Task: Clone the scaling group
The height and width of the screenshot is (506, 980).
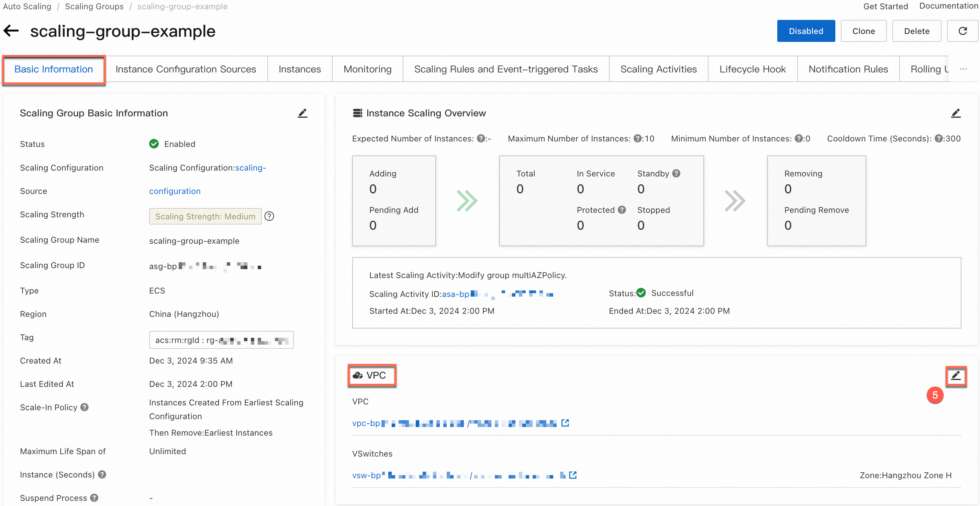Action: click(x=864, y=31)
